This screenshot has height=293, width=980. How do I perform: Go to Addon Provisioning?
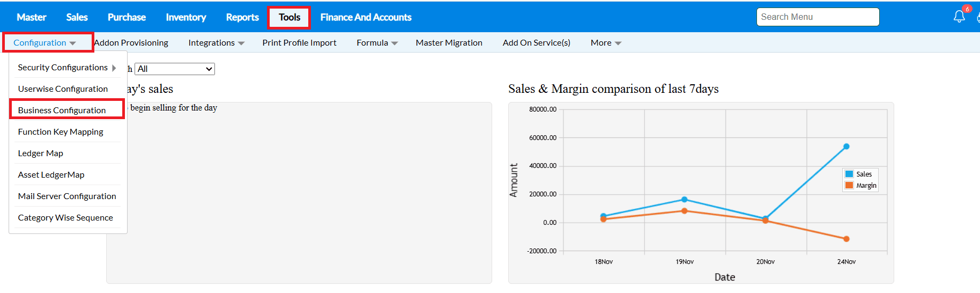tap(131, 43)
